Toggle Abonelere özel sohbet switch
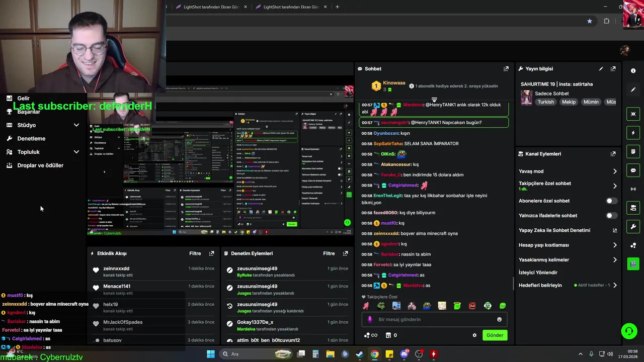Image resolution: width=644 pixels, height=362 pixels. click(611, 201)
